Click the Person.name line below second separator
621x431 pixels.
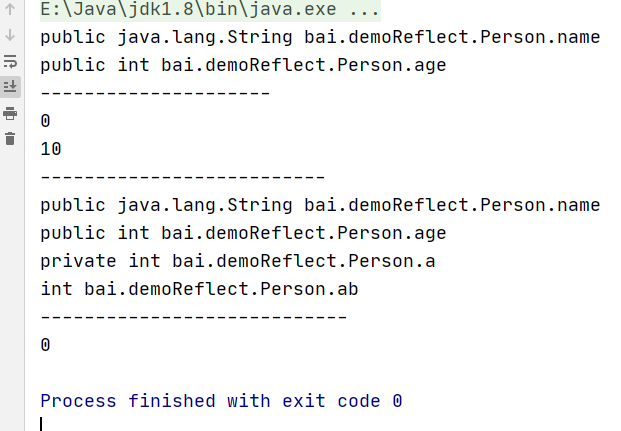click(x=320, y=205)
